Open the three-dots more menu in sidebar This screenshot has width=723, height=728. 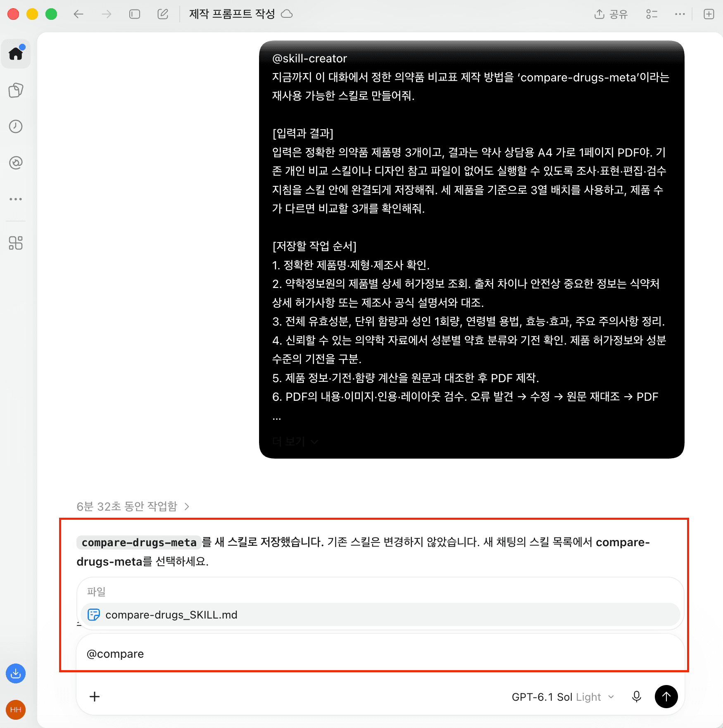pos(16,199)
